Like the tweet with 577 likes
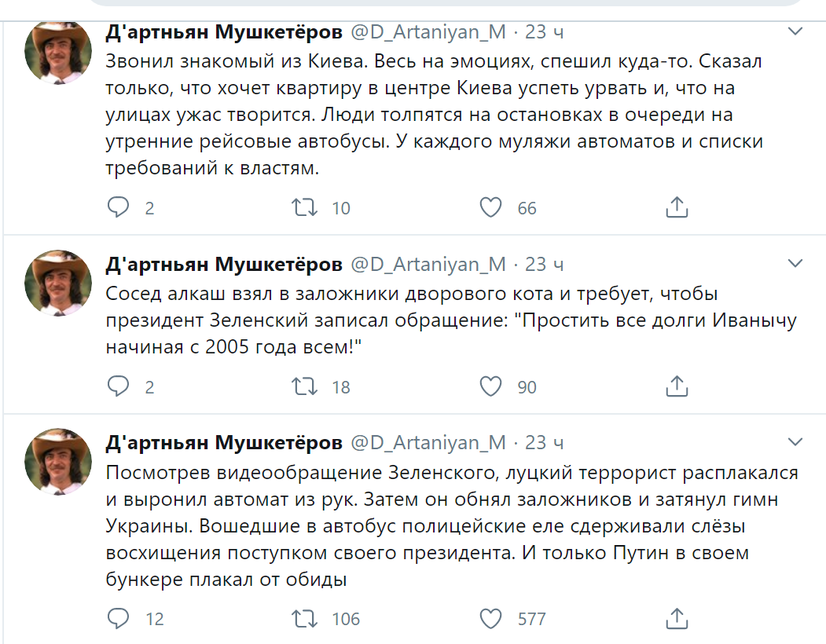Image resolution: width=826 pixels, height=644 pixels. [x=490, y=618]
